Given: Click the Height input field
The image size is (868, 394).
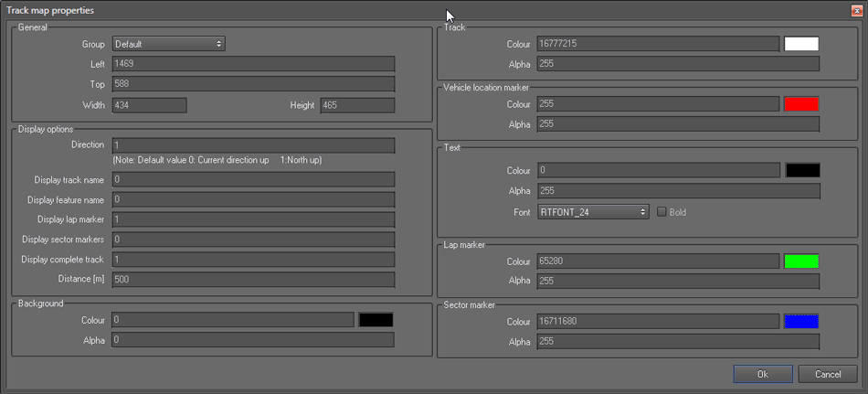Looking at the screenshot, I should click(357, 105).
